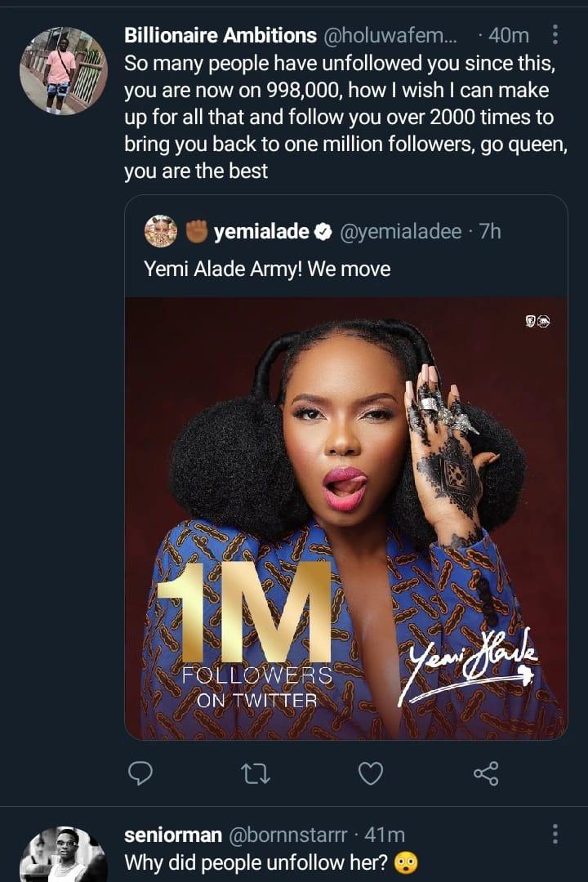Reply to Billionaire Ambitions' tweet
Viewport: 588px width, 882px height.
tap(141, 772)
